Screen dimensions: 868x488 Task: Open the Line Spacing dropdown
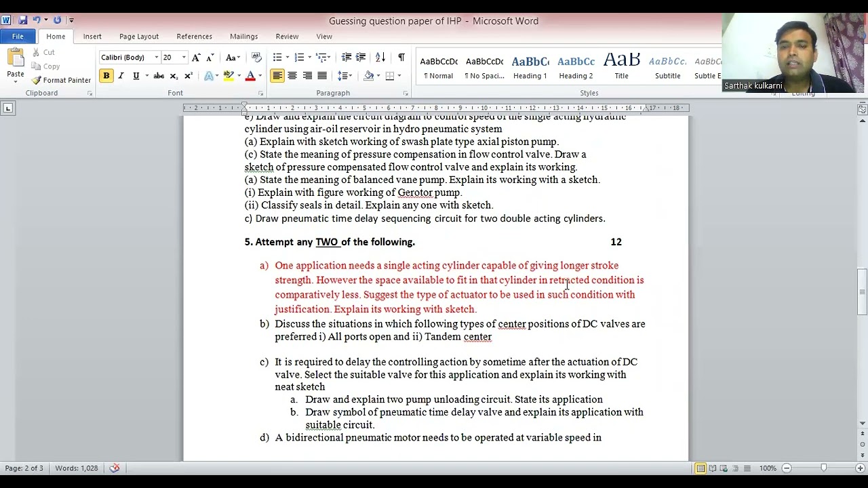pyautogui.click(x=345, y=76)
